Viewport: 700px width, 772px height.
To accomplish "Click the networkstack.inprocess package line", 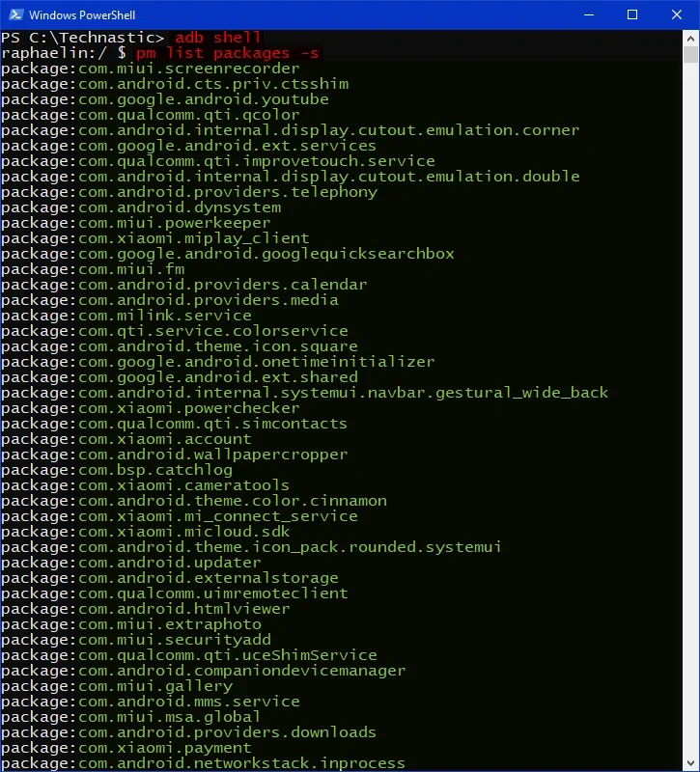I will pyautogui.click(x=203, y=762).
